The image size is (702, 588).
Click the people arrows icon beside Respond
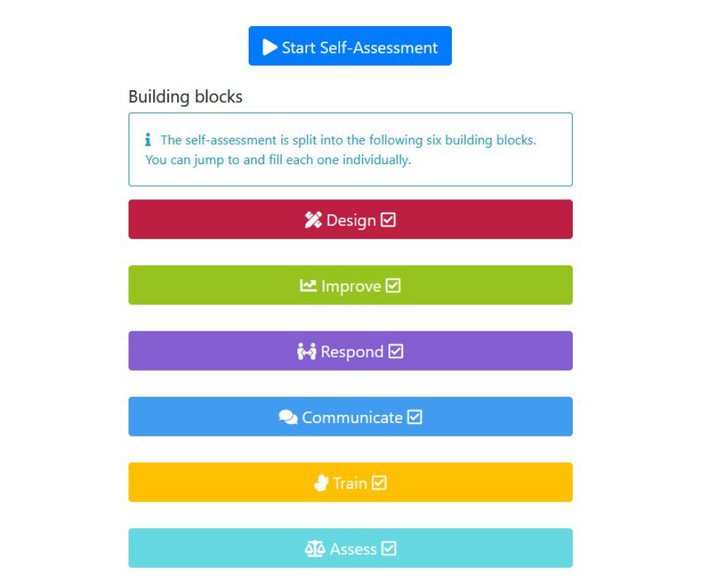pos(307,351)
